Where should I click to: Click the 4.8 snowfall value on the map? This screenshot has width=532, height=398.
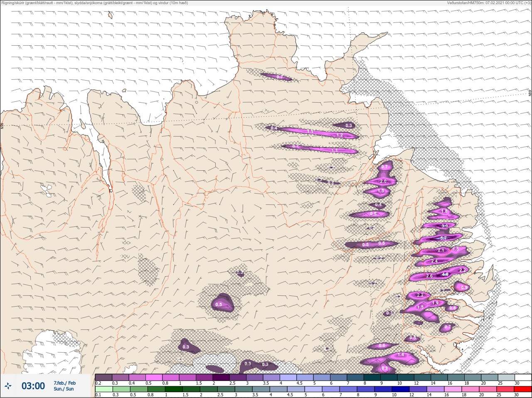pos(445,274)
